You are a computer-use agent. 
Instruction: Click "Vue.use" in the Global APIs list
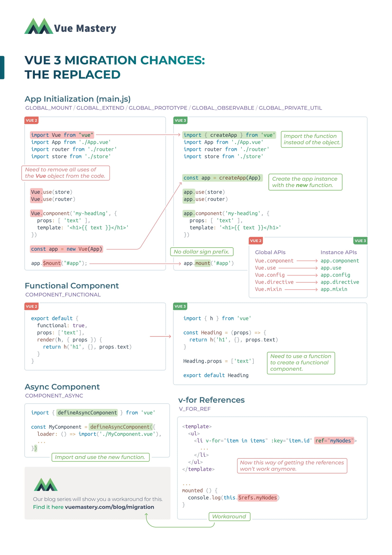click(265, 268)
